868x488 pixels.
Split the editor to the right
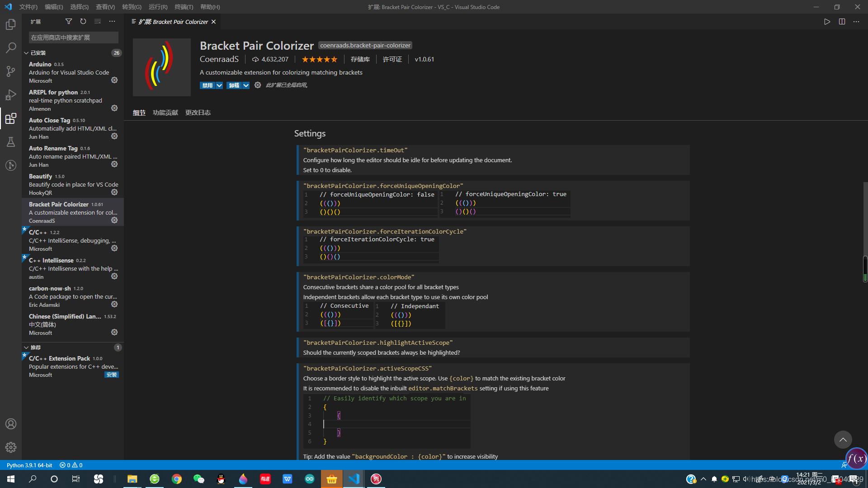(x=842, y=22)
